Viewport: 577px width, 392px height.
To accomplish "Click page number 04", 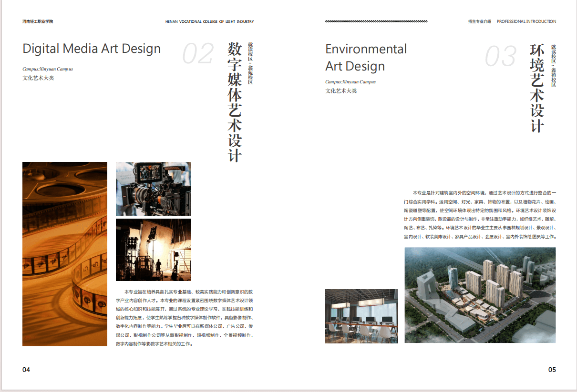I will coord(26,370).
